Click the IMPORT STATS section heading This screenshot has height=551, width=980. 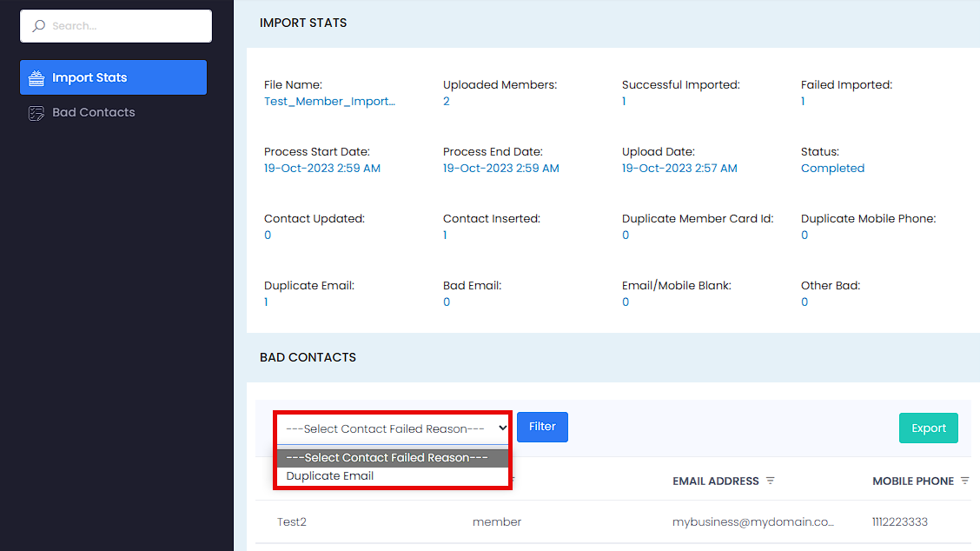[303, 23]
